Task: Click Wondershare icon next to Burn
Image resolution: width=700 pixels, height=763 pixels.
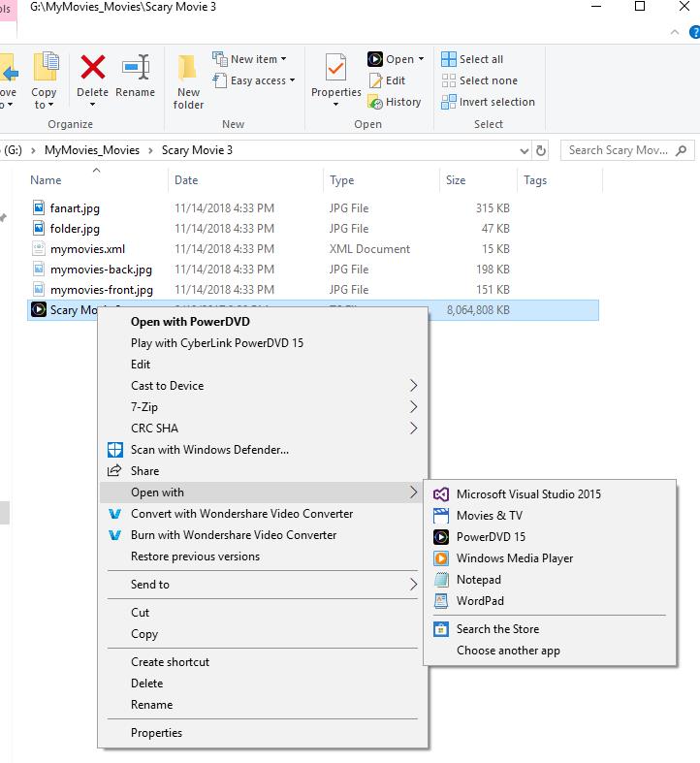Action: 114,535
